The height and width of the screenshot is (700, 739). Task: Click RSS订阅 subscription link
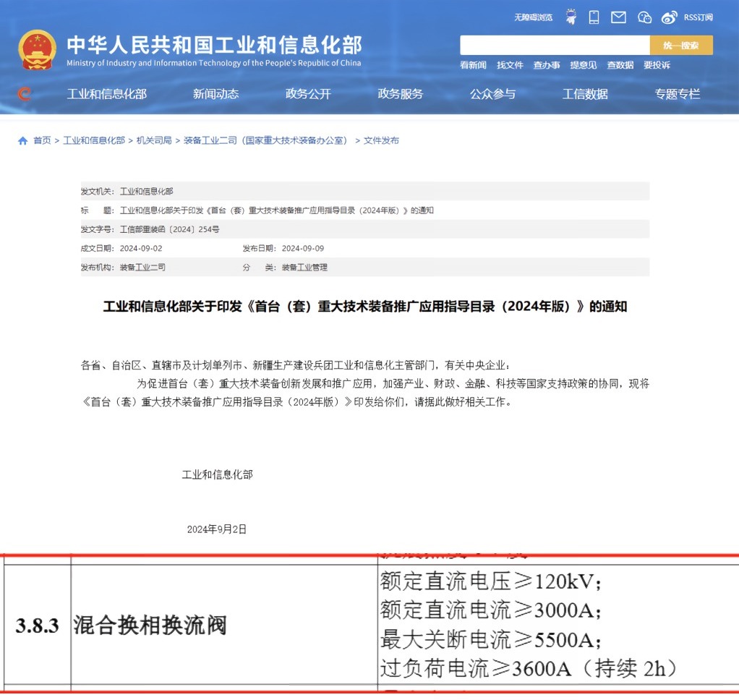[699, 17]
